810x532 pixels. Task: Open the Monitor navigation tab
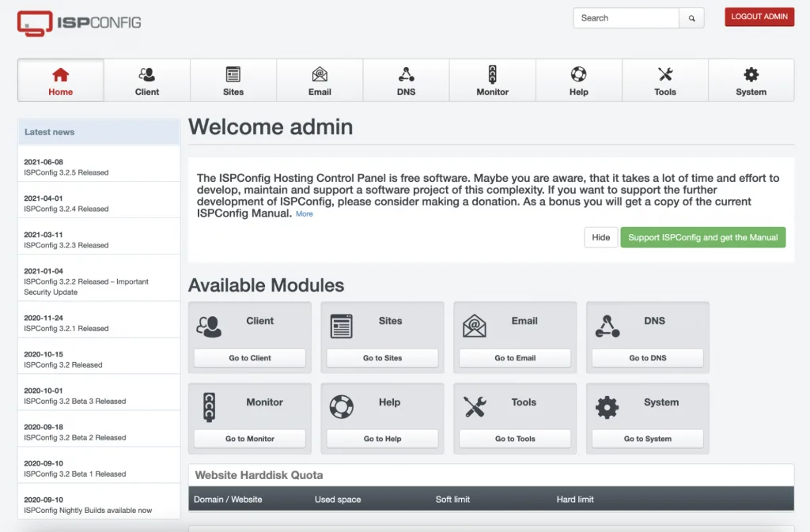492,81
